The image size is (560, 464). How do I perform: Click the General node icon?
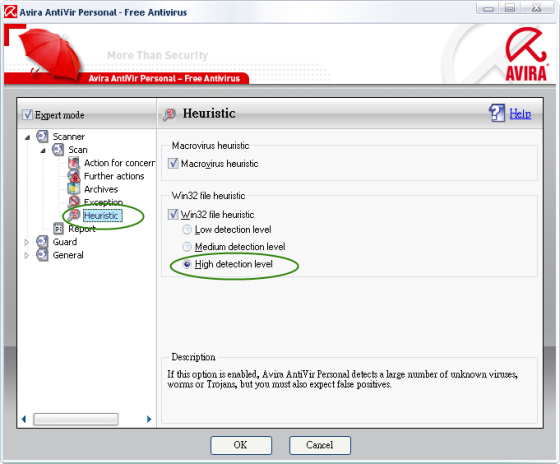pyautogui.click(x=42, y=255)
